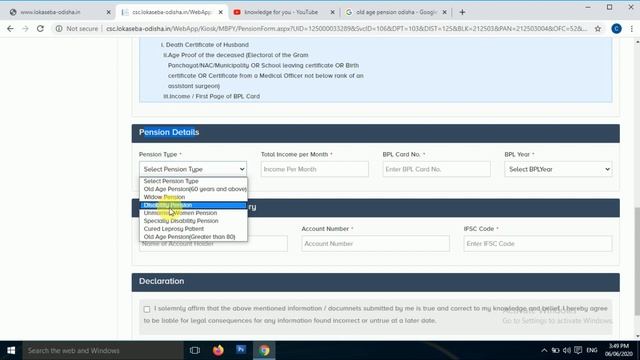Switch to old age pension odisha Google tab
This screenshot has width=640, height=360.
tap(396, 12)
